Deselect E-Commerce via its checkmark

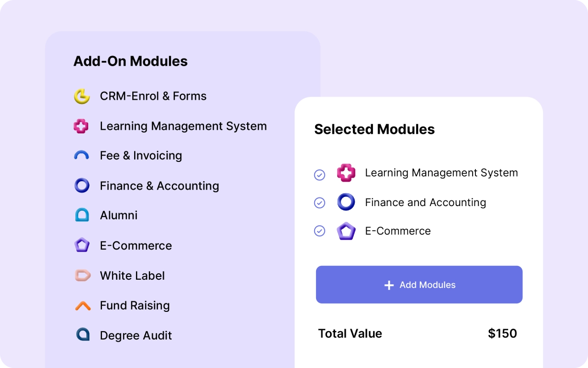pos(320,231)
